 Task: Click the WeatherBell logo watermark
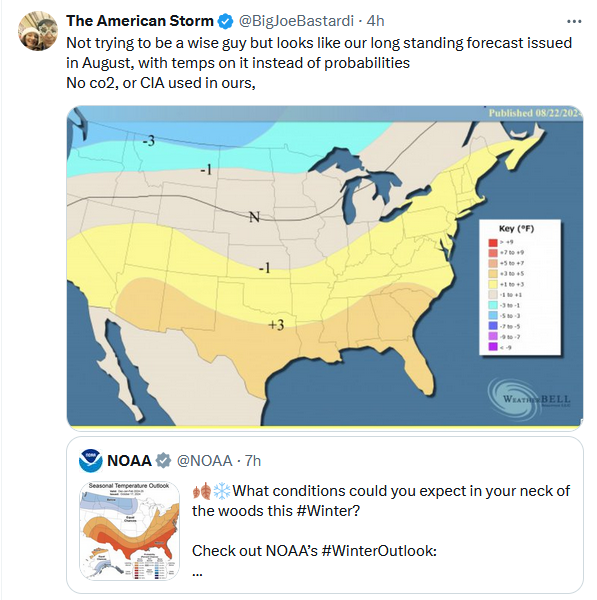530,399
